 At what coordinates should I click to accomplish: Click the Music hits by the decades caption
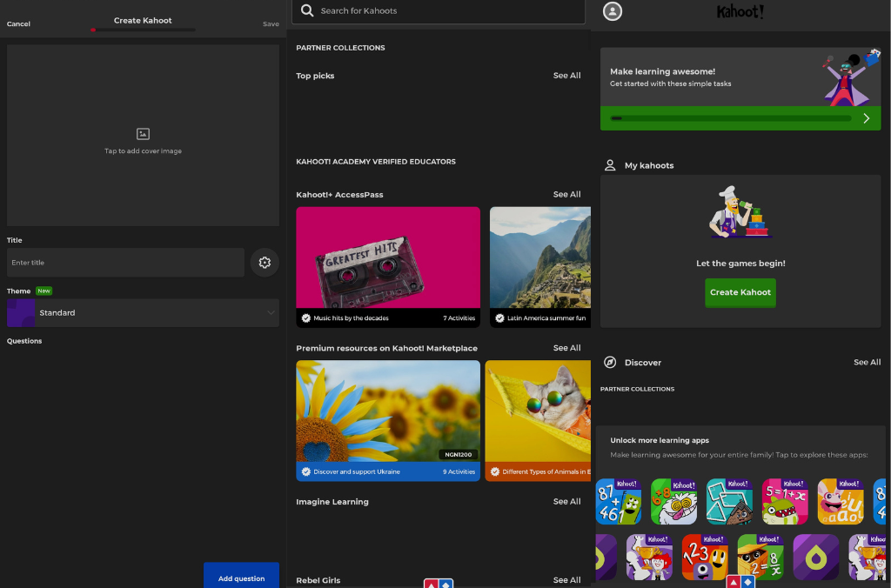352,318
